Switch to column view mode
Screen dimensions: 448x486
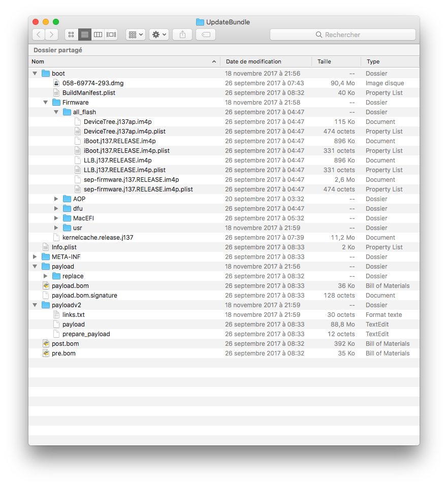[98, 35]
